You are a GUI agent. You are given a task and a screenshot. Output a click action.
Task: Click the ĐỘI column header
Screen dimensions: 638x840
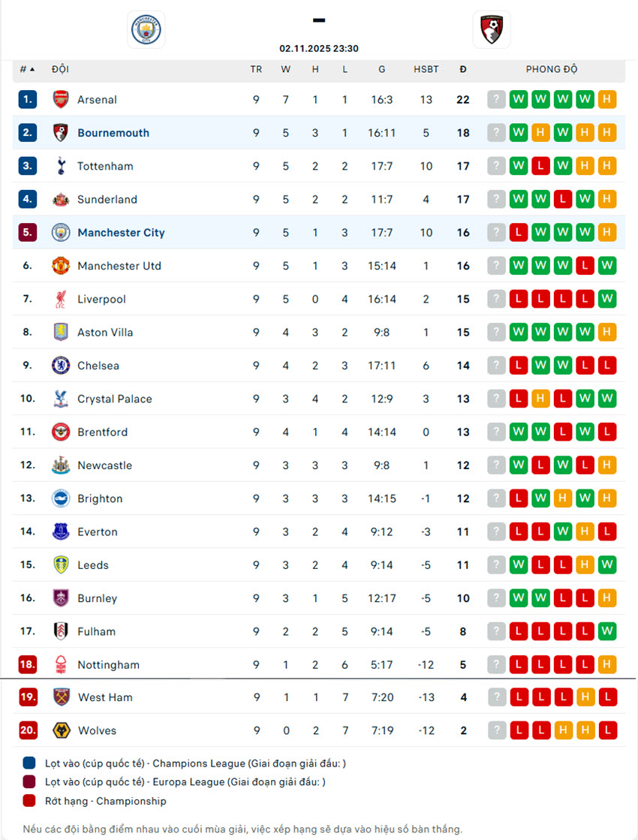pyautogui.click(x=60, y=69)
